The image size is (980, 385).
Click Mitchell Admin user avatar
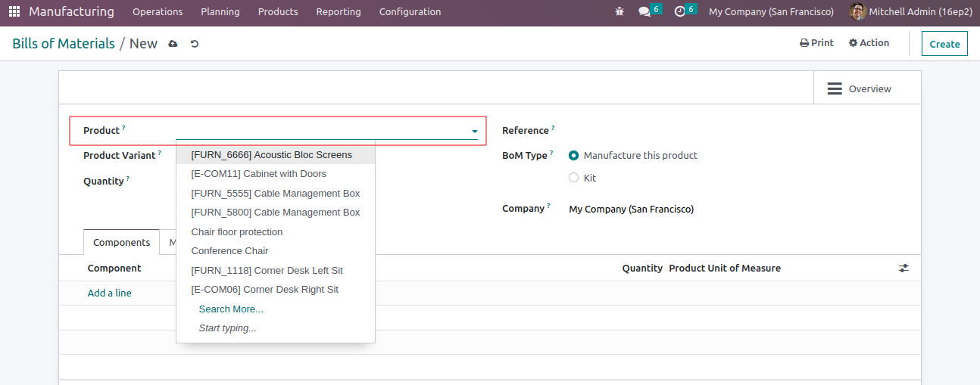coord(857,12)
